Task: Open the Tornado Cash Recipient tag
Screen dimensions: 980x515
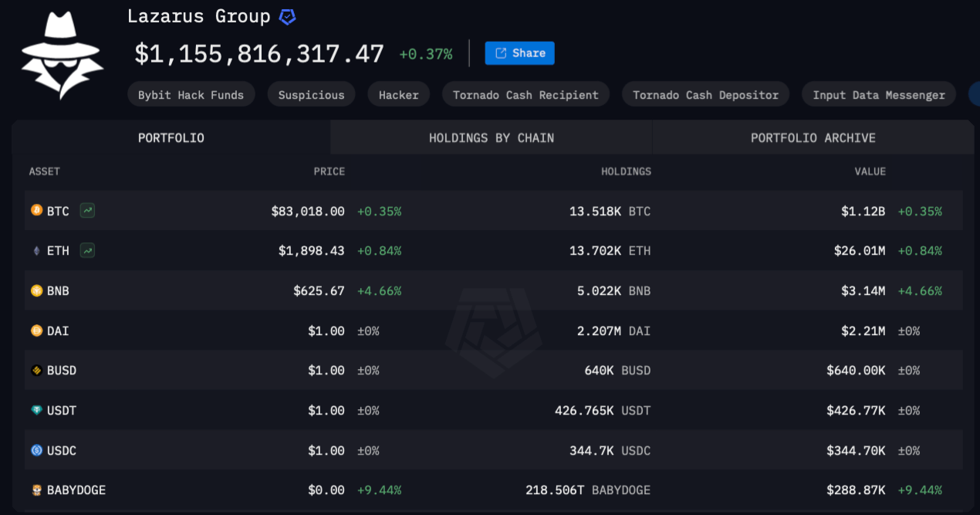Action: coord(525,95)
